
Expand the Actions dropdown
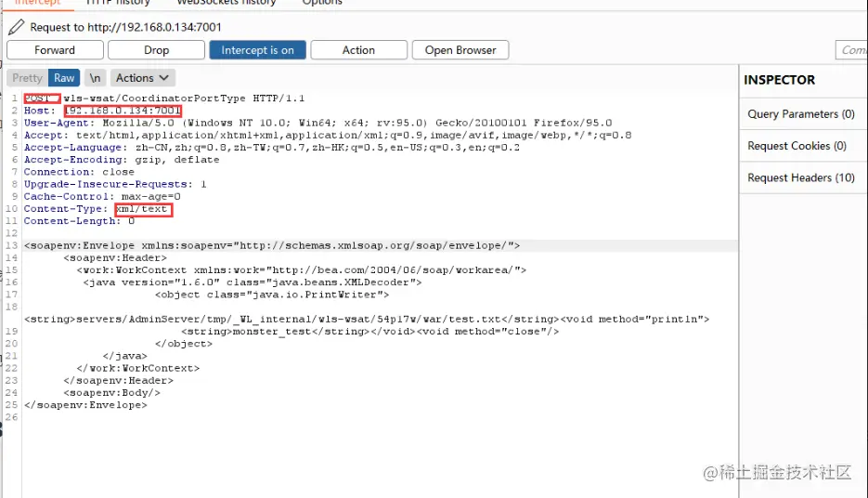(143, 78)
